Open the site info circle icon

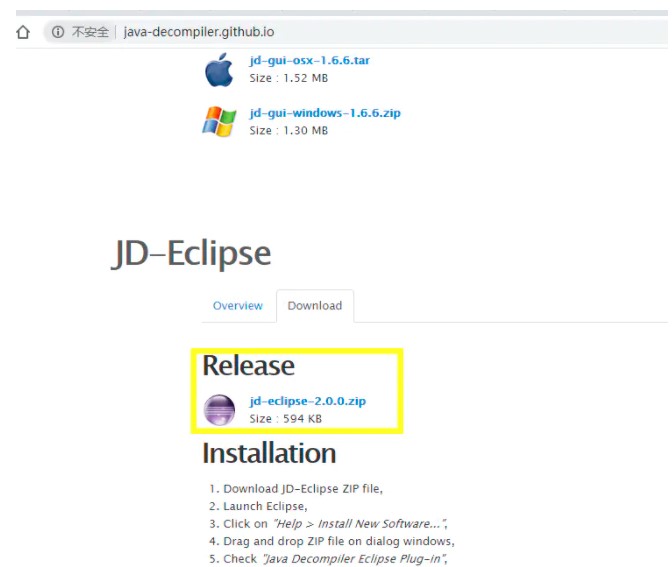click(59, 32)
